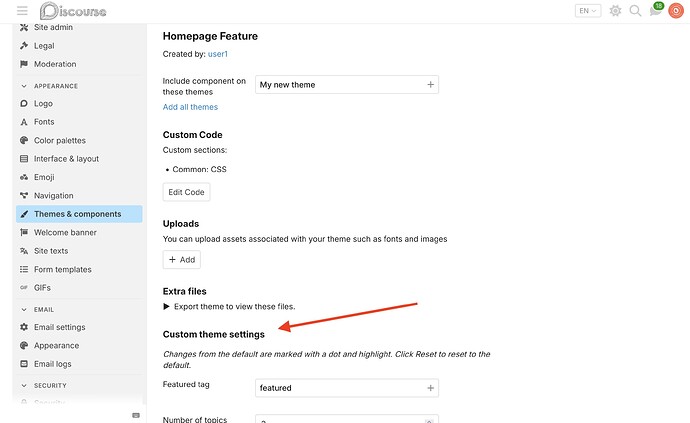Image resolution: width=690 pixels, height=423 pixels.
Task: Open the EN language dropdown
Action: click(x=587, y=11)
